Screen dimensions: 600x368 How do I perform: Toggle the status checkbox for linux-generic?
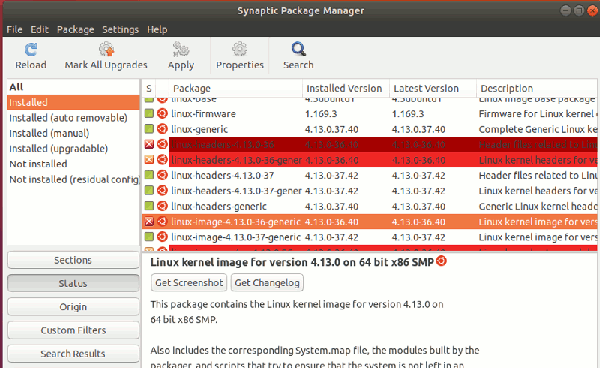pyautogui.click(x=149, y=129)
